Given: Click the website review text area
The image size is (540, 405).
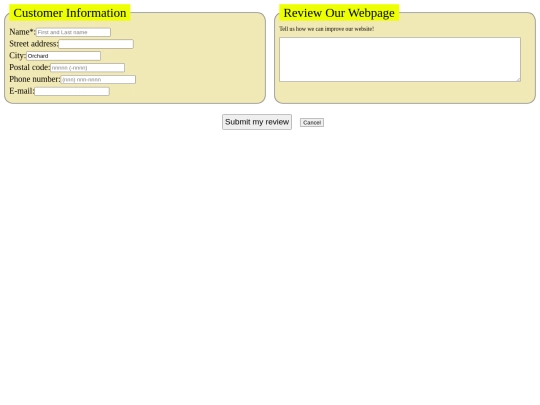Looking at the screenshot, I should [x=400, y=60].
